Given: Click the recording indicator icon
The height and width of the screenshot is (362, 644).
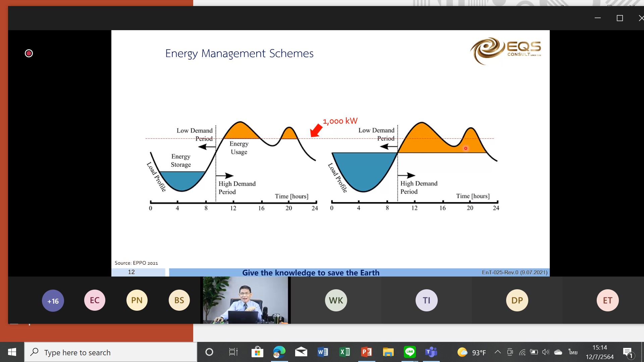Looking at the screenshot, I should 29,53.
